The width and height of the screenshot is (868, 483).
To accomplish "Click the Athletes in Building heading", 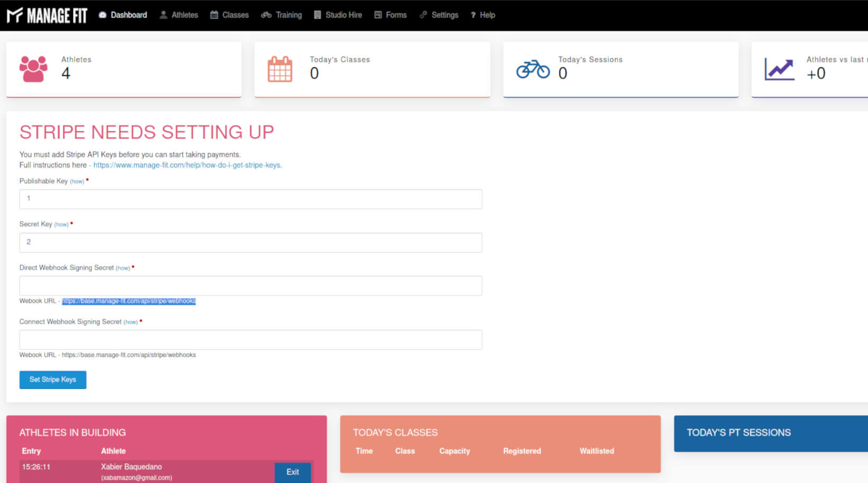I will point(73,432).
